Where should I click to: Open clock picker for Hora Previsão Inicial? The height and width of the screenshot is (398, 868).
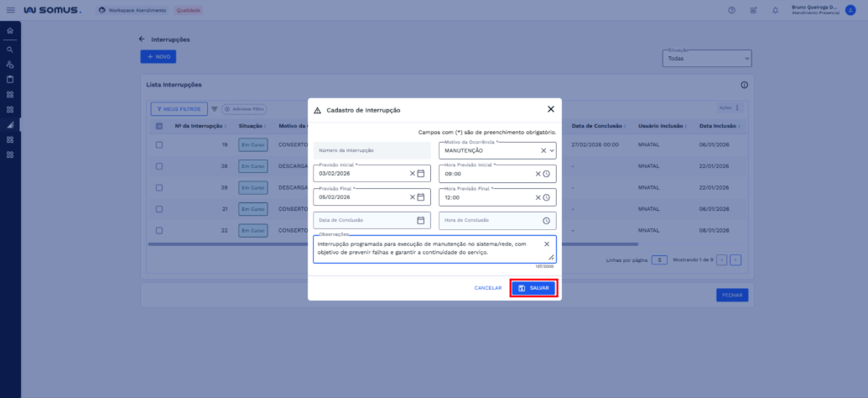tap(546, 174)
